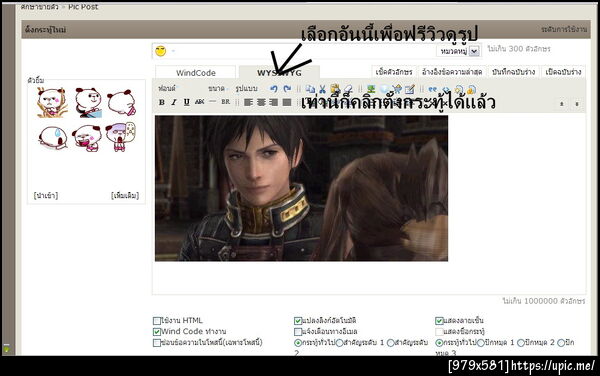Click the game character image in editor
The width and height of the screenshot is (600, 376).
301,188
